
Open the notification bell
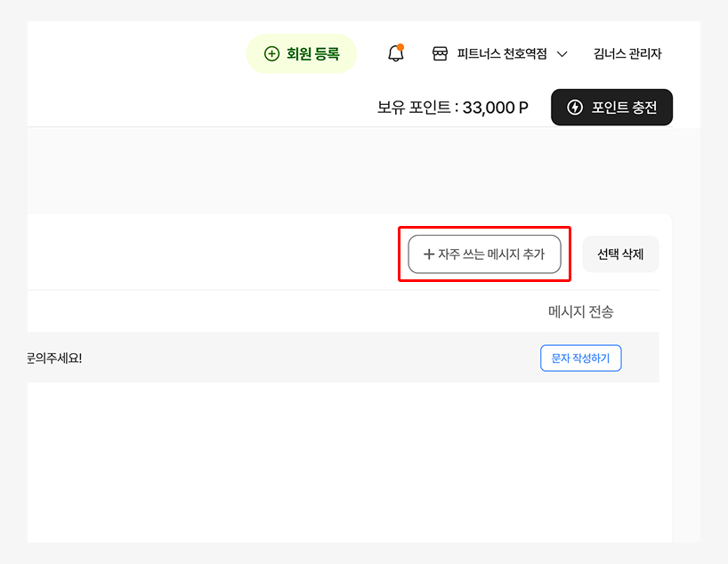point(395,53)
